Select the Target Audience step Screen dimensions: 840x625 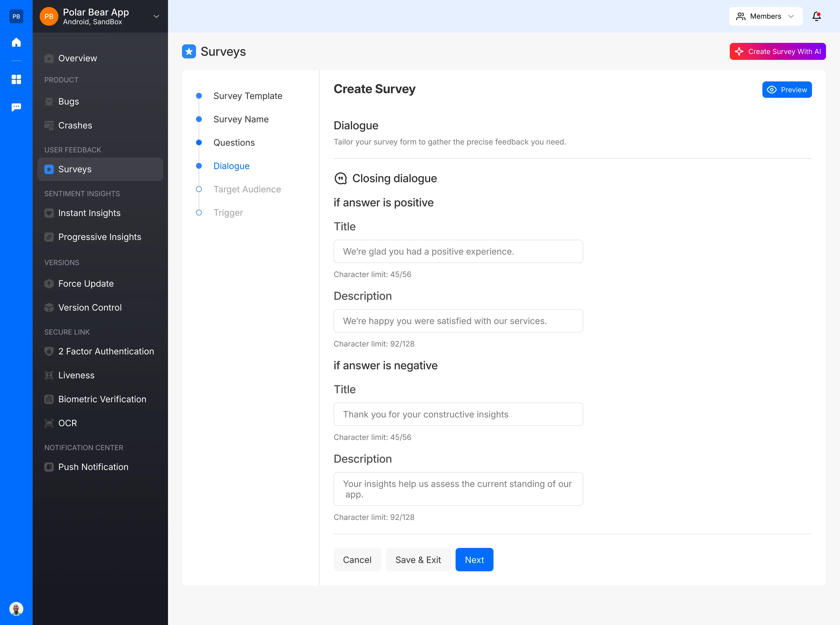click(x=247, y=189)
